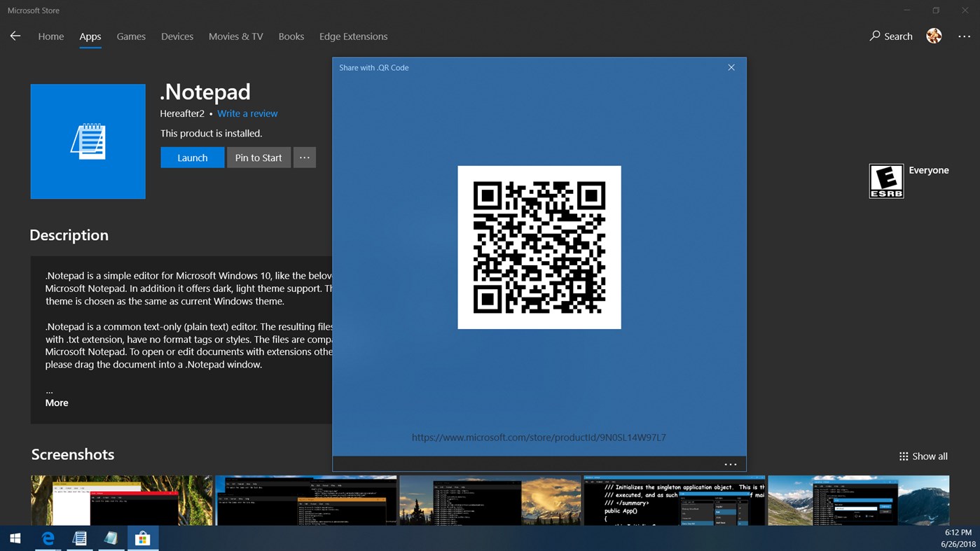Click the See more dots in QR dialog
This screenshot has width=980, height=551.
point(730,463)
